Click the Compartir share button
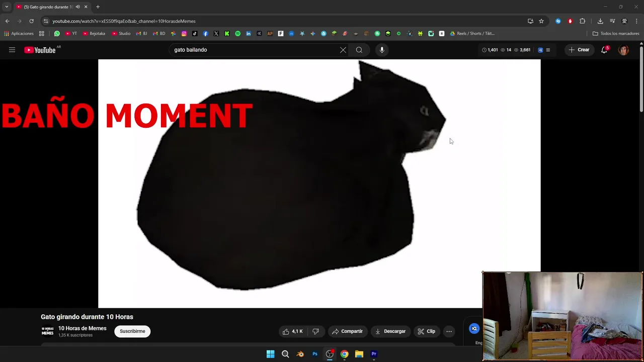The image size is (644, 362). [x=347, y=331]
